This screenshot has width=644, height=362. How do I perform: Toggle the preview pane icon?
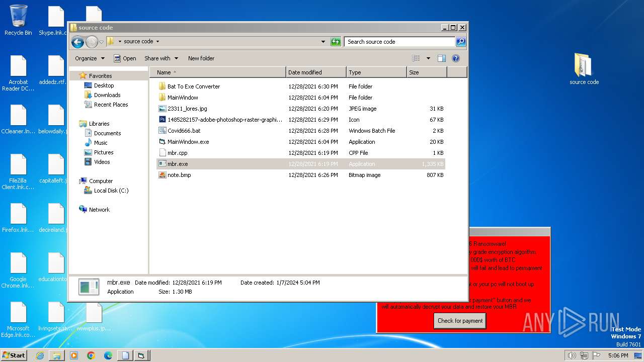(441, 58)
